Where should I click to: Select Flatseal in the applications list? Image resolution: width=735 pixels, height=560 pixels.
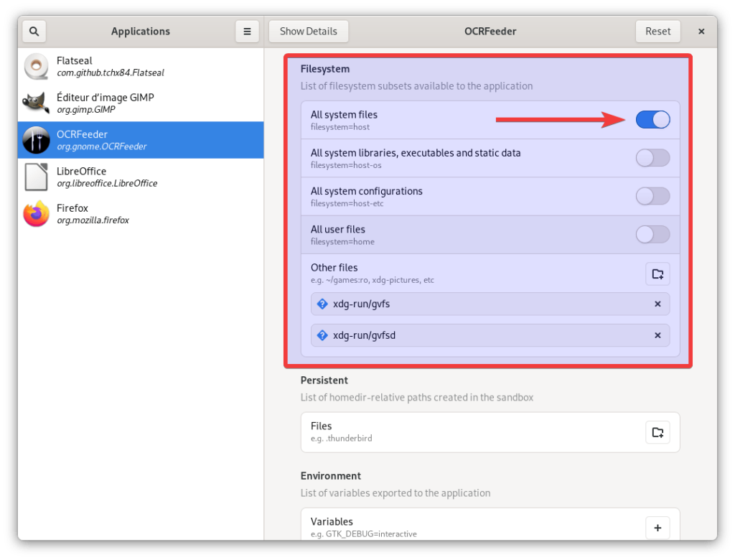(x=141, y=66)
